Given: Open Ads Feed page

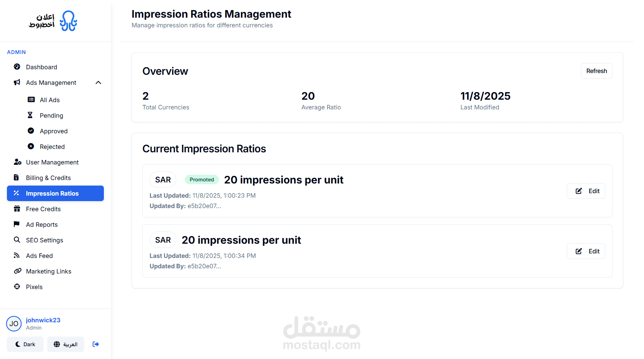Looking at the screenshot, I should point(55,255).
